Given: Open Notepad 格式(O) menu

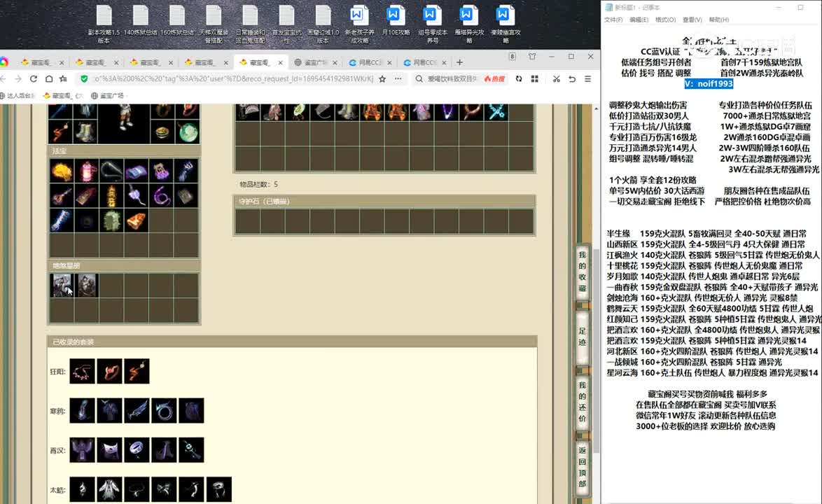Looking at the screenshot, I should click(x=665, y=20).
